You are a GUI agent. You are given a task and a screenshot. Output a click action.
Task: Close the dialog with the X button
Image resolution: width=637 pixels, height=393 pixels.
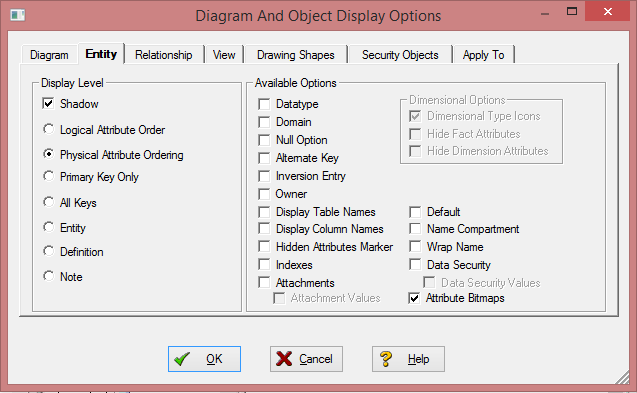coord(608,11)
